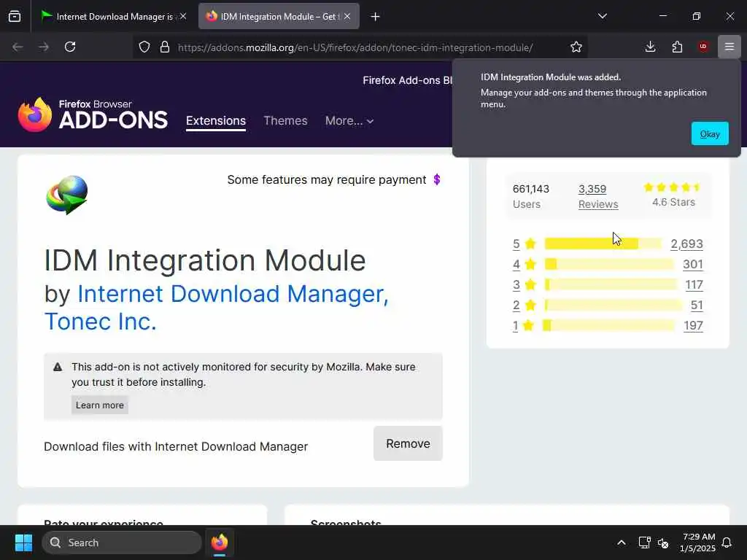Click the taskbar clock and date
The width and height of the screenshot is (747, 560).
click(x=698, y=542)
